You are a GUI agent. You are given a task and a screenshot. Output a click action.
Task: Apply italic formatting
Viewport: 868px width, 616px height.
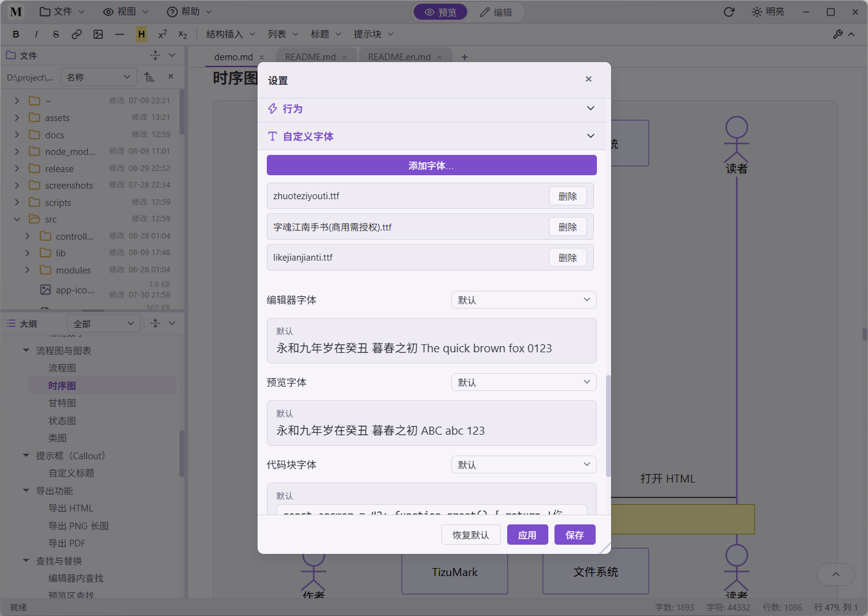(x=36, y=34)
